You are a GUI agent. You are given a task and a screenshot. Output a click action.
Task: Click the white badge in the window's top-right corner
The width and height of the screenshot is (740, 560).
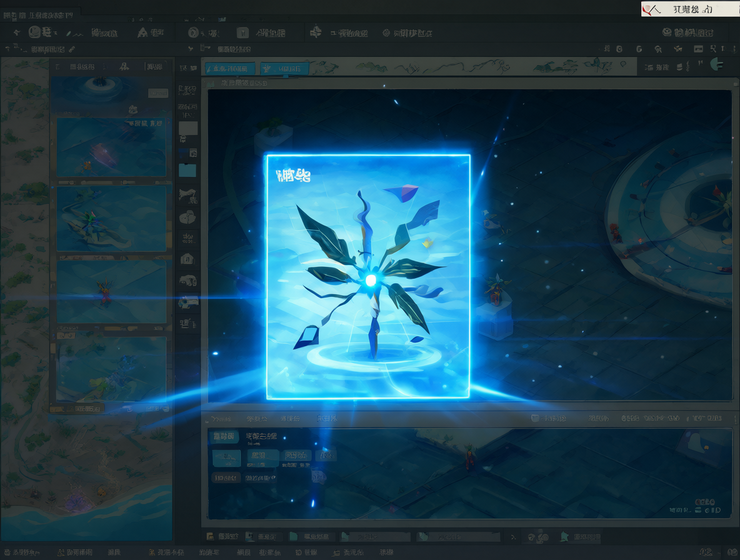pyautogui.click(x=690, y=9)
